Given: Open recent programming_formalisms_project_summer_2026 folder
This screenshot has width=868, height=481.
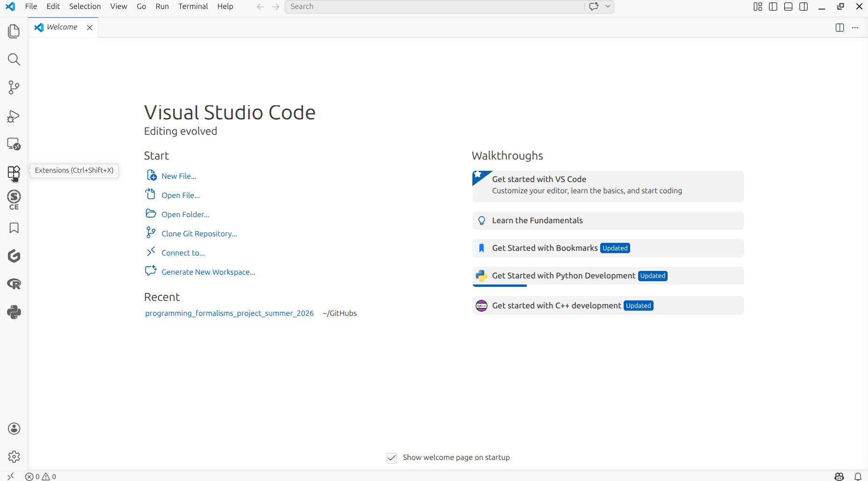Looking at the screenshot, I should click(x=229, y=313).
